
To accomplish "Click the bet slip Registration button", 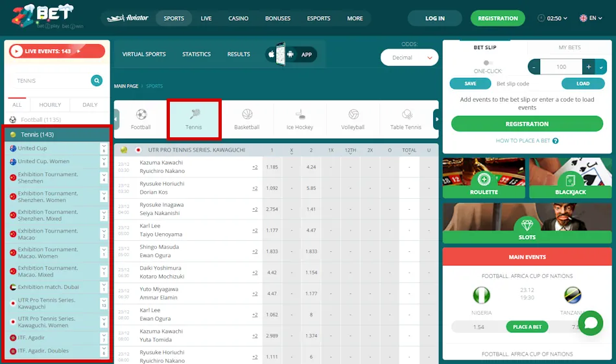I will pos(527,124).
